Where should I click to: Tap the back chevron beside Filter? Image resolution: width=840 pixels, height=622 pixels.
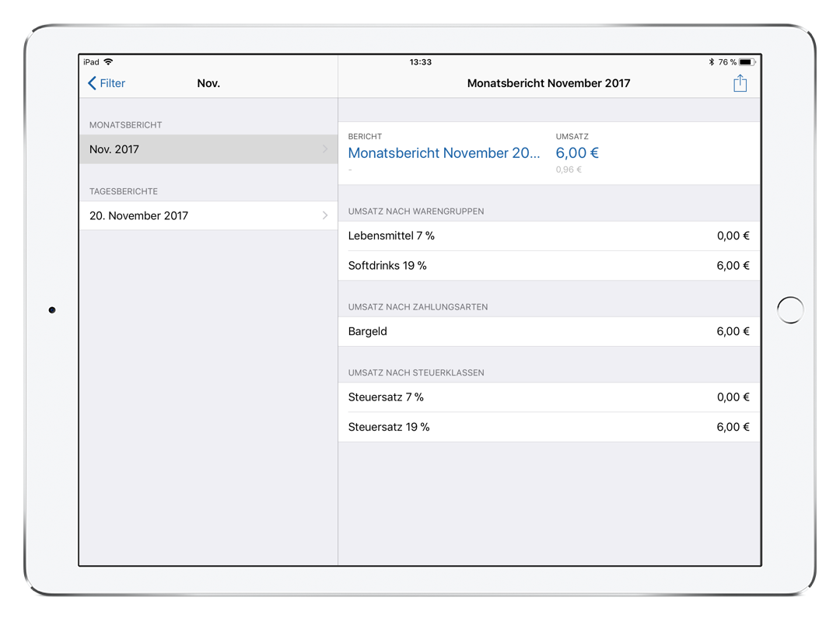tap(93, 83)
